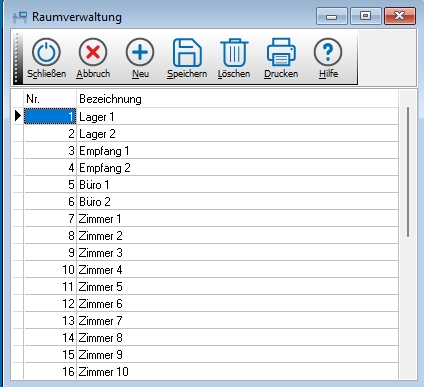Click row selector beside Empfang 1
Viewport: 424px width, 387px height.
tap(18, 151)
